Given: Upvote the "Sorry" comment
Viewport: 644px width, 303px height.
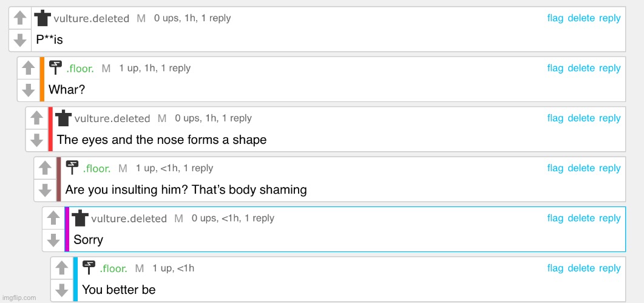Looking at the screenshot, I should click(53, 217).
